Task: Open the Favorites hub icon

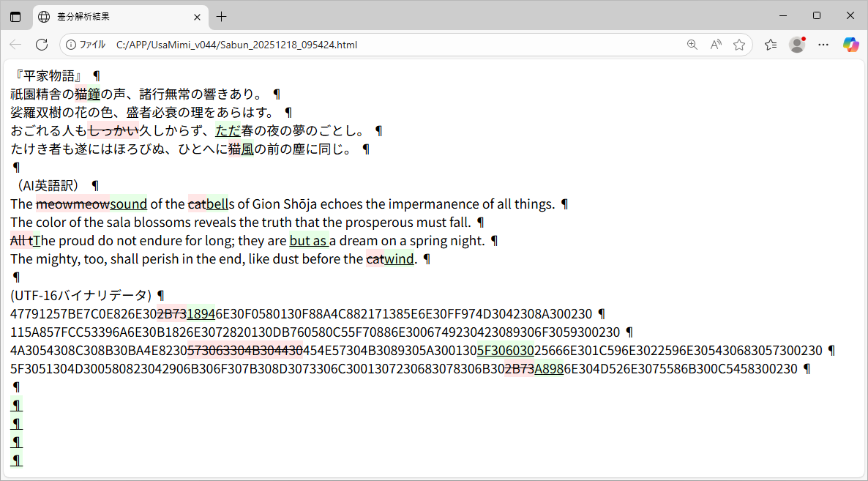Action: point(770,45)
